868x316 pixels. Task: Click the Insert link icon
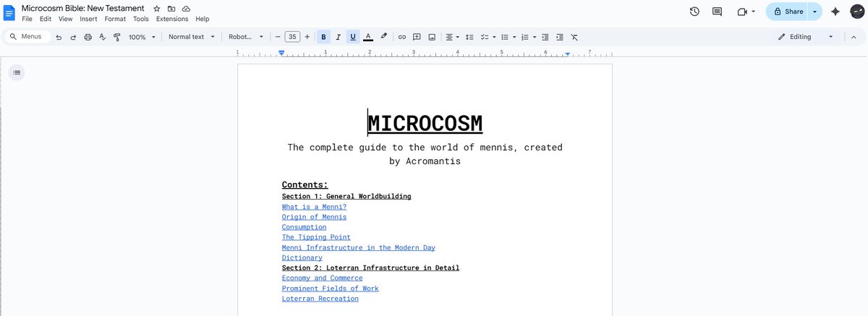click(402, 37)
